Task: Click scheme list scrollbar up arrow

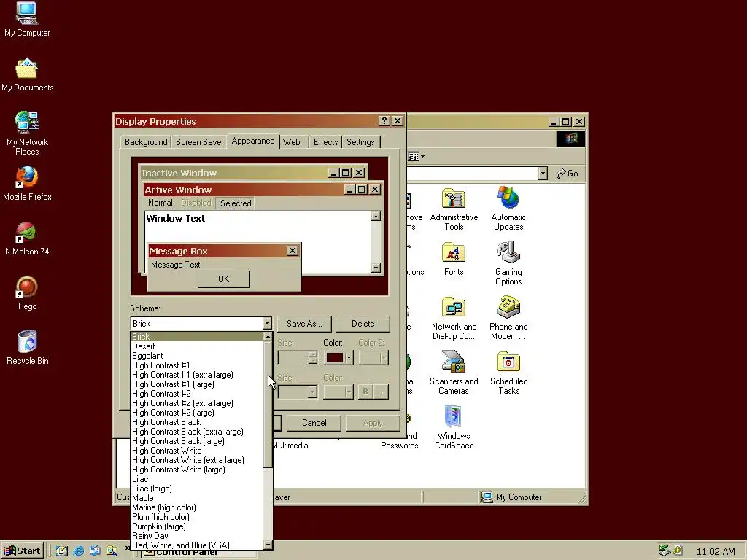Action: [268, 337]
